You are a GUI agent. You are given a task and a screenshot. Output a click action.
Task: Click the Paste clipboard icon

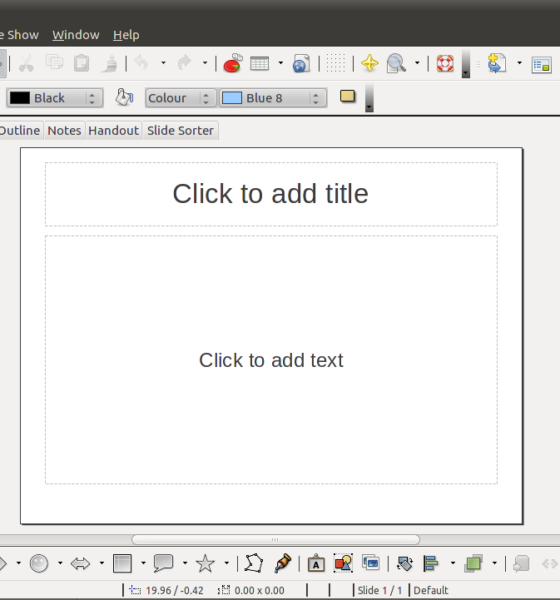[82, 63]
